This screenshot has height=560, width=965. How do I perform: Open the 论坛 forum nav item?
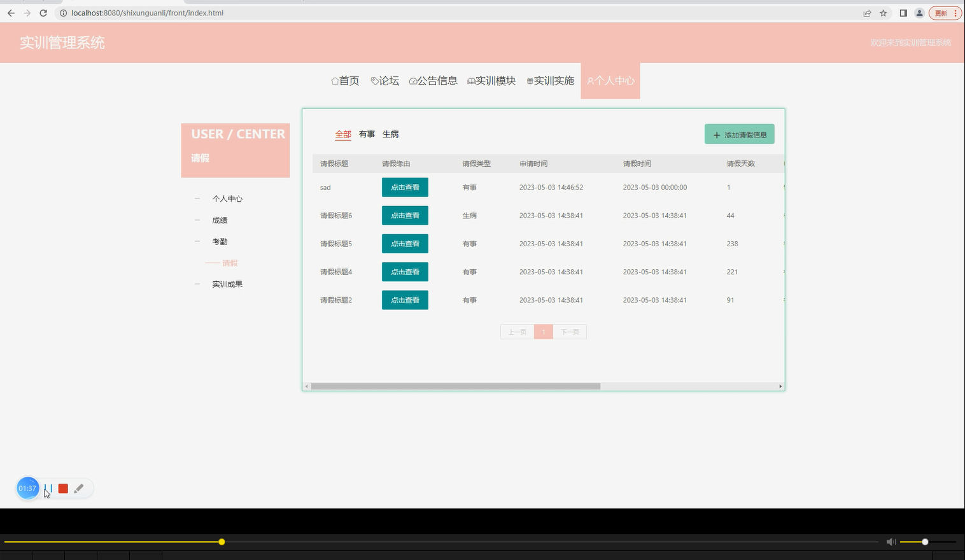(384, 81)
